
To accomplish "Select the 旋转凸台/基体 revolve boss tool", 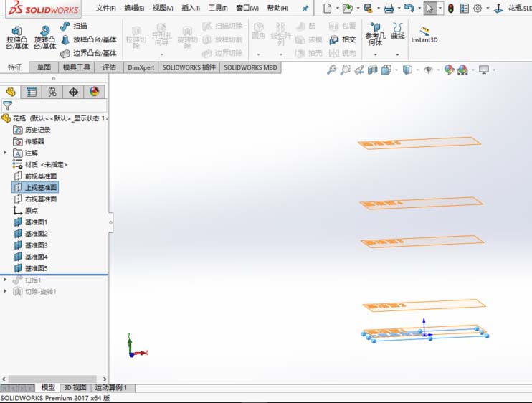I will [x=44, y=38].
